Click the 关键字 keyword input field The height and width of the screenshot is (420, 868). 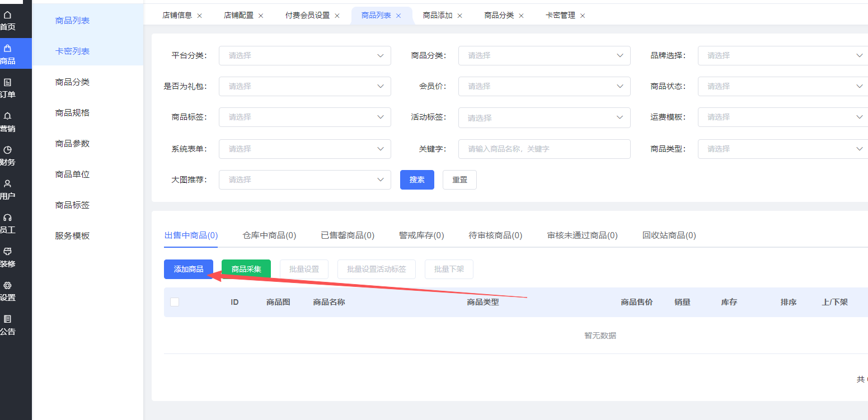[x=544, y=149]
